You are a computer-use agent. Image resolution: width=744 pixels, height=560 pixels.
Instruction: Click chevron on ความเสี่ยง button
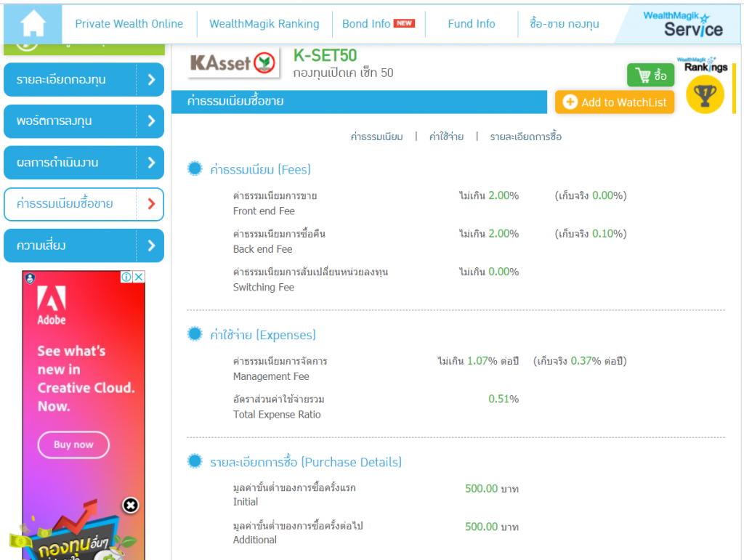click(151, 245)
